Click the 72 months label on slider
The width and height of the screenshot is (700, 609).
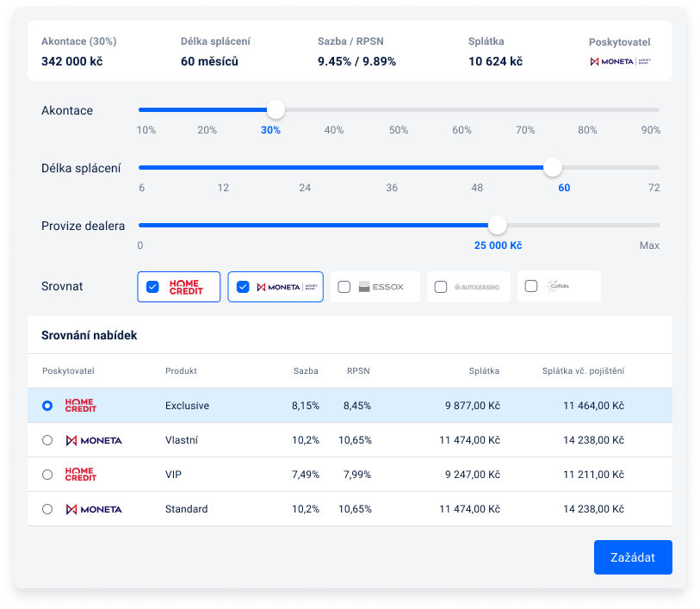coord(654,188)
